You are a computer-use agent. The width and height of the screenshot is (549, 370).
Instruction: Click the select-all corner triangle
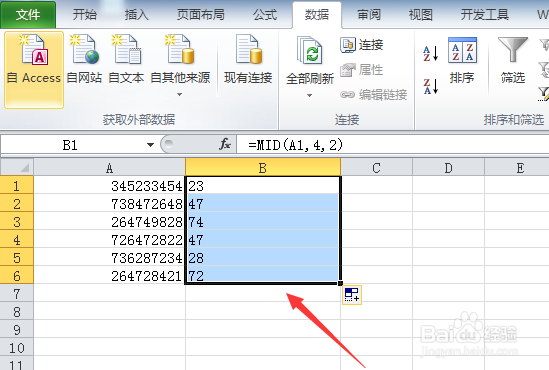[17, 167]
